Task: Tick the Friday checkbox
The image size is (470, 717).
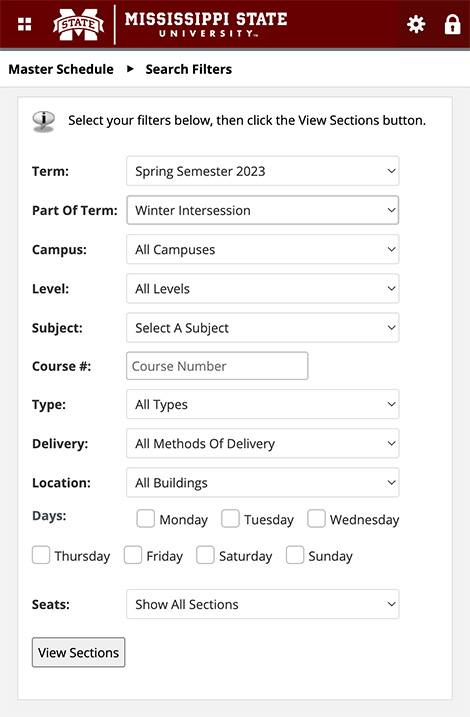Action: [x=133, y=555]
